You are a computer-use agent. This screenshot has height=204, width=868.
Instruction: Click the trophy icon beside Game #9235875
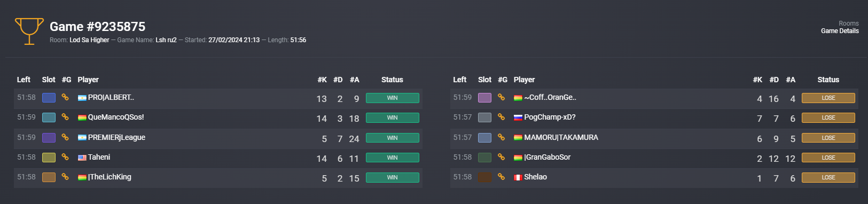[x=29, y=32]
